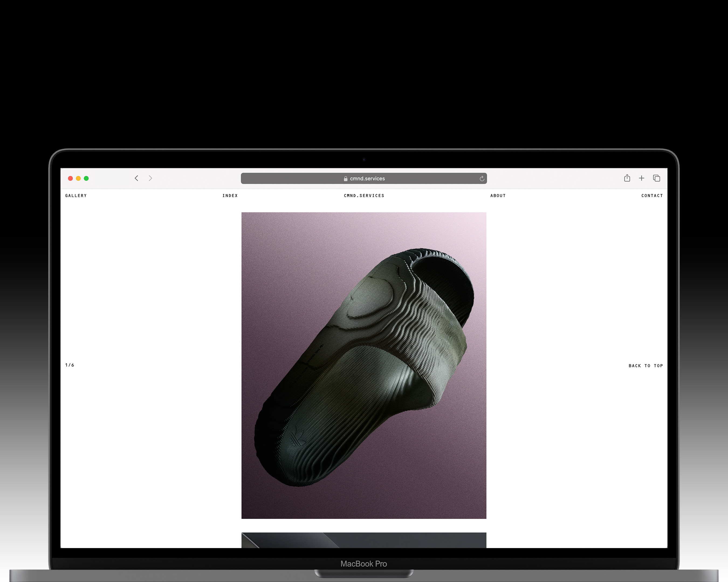Click the 1/6 slide counter
Image resolution: width=728 pixels, height=582 pixels.
[70, 365]
